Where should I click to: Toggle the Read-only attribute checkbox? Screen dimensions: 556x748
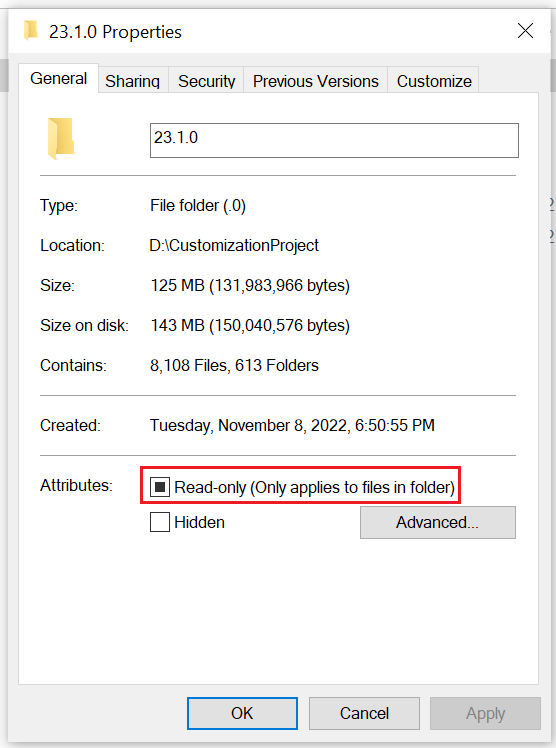160,487
